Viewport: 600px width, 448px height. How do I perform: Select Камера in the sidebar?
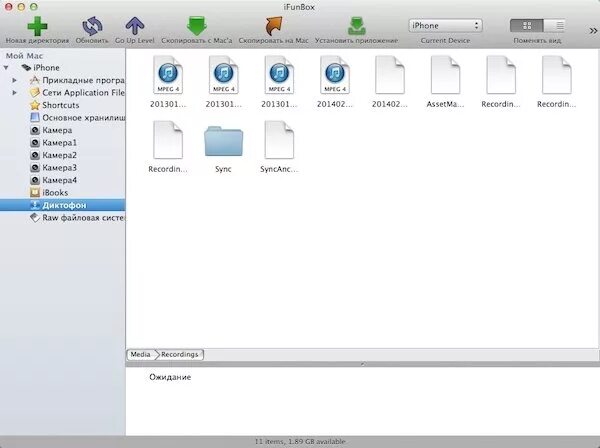(x=51, y=130)
